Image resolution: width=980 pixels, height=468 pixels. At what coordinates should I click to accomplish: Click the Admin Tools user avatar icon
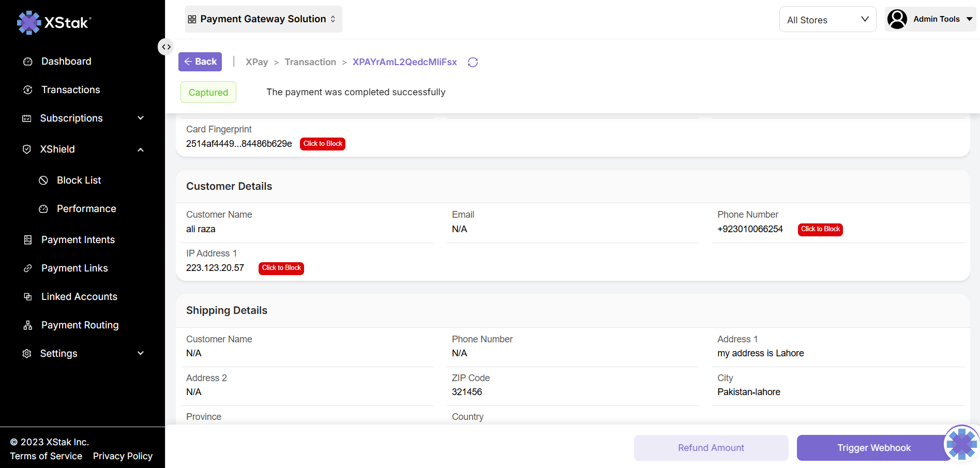[897, 20]
